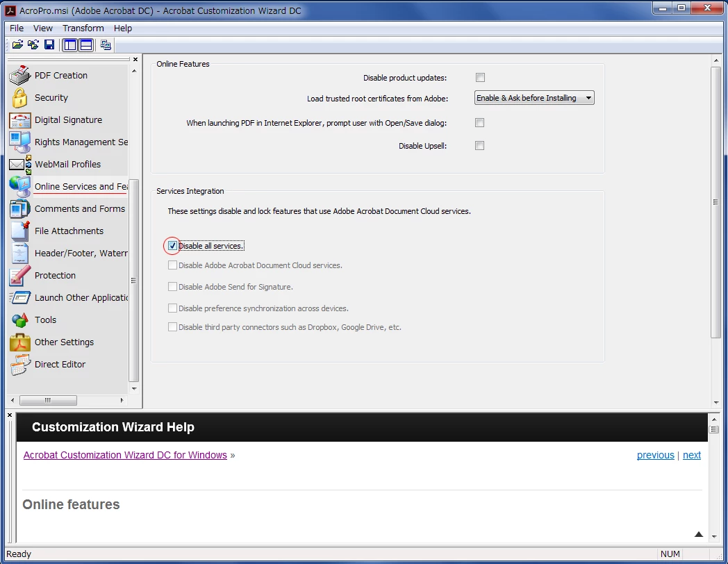Click sidebar horizontal scrollbar left arrow
Image resolution: width=728 pixels, height=564 pixels.
13,400
